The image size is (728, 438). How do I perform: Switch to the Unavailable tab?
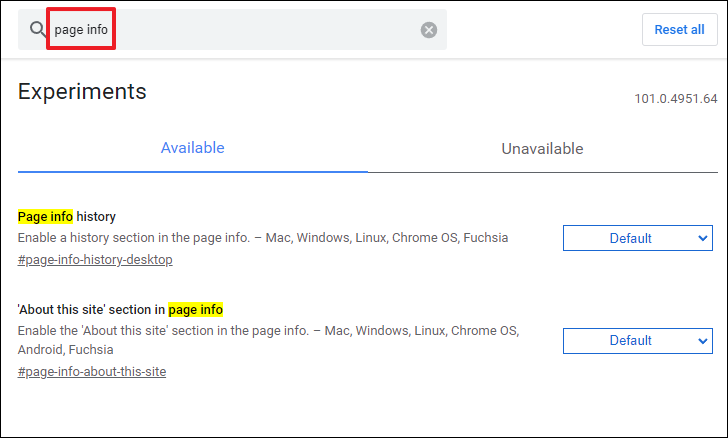click(542, 149)
